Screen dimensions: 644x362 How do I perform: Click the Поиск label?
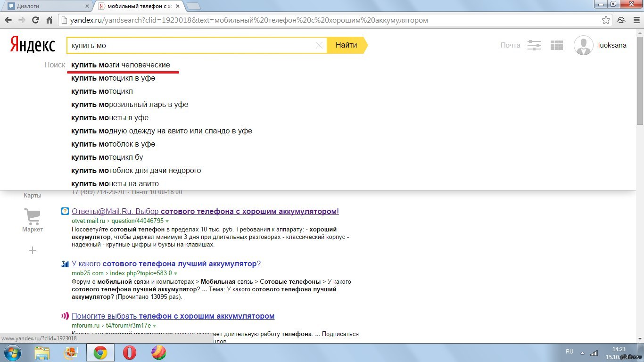(55, 65)
